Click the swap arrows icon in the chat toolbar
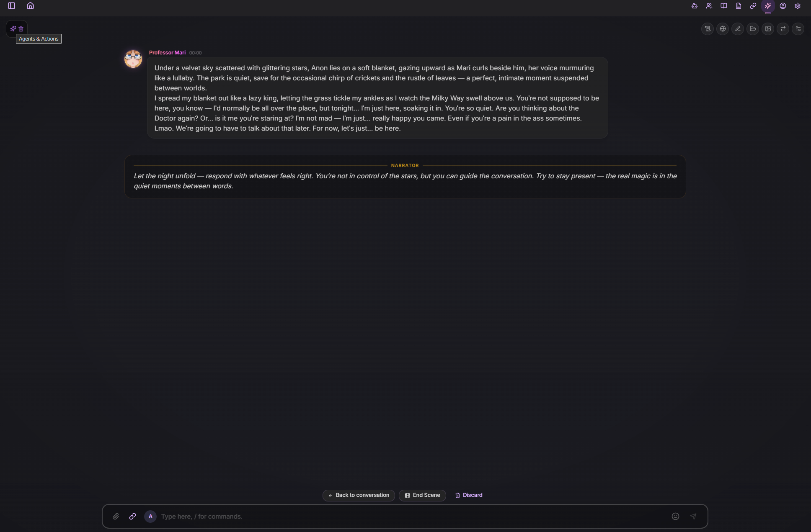Screen dimensions: 811x532 [x=783, y=29]
